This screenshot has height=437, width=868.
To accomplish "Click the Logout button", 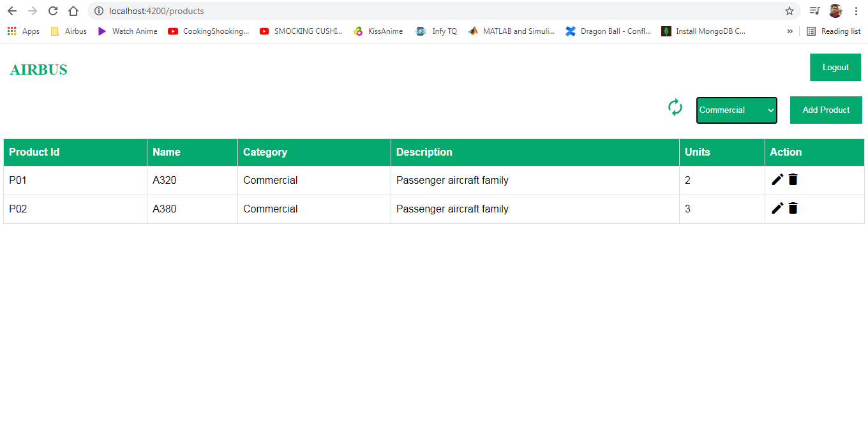I will [x=835, y=67].
